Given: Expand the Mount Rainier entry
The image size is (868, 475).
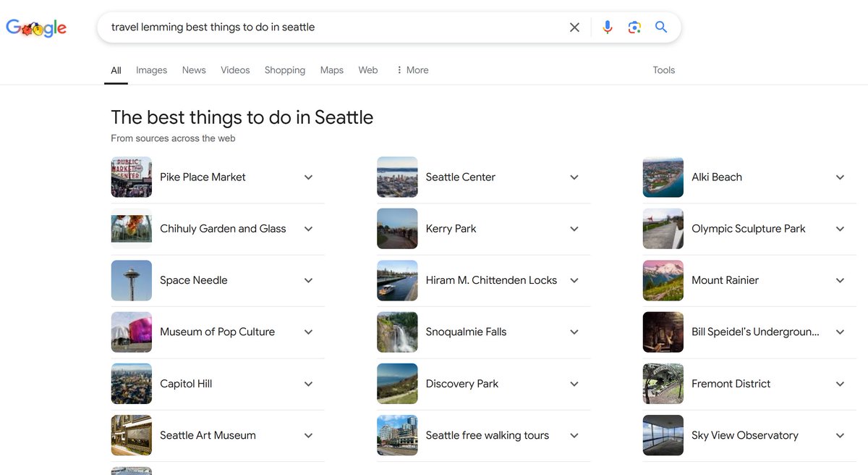Looking at the screenshot, I should (840, 280).
